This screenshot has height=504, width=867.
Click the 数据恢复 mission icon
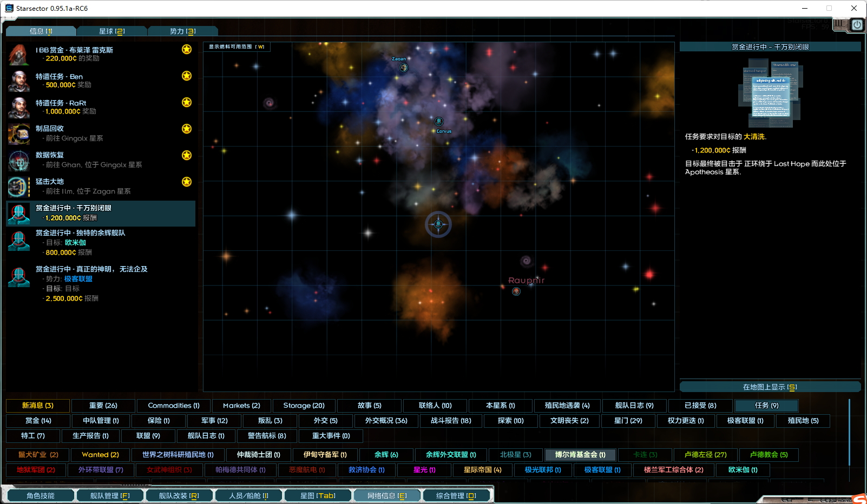[x=19, y=160]
